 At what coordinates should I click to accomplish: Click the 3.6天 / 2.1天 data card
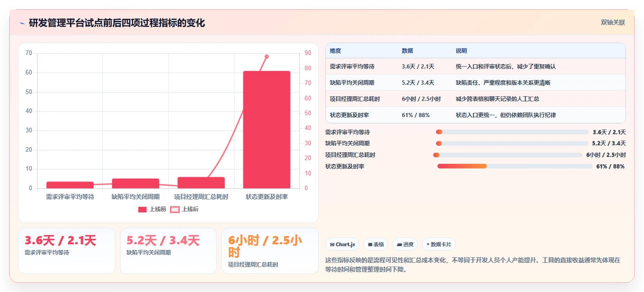click(67, 251)
